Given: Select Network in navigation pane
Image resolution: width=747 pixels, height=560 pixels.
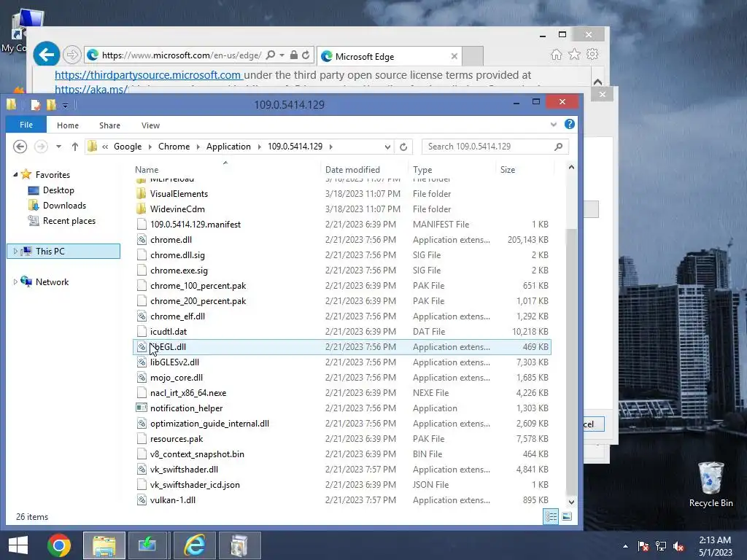Looking at the screenshot, I should click(x=52, y=282).
